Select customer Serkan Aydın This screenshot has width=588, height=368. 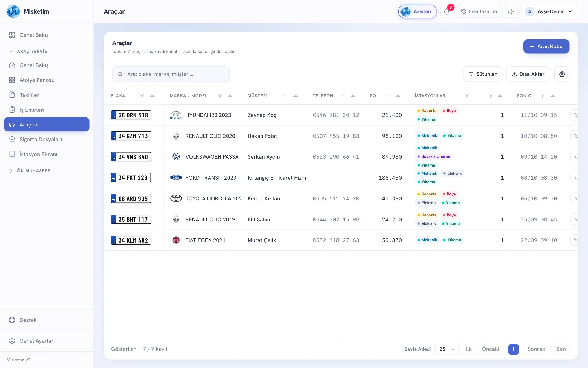pos(264,157)
